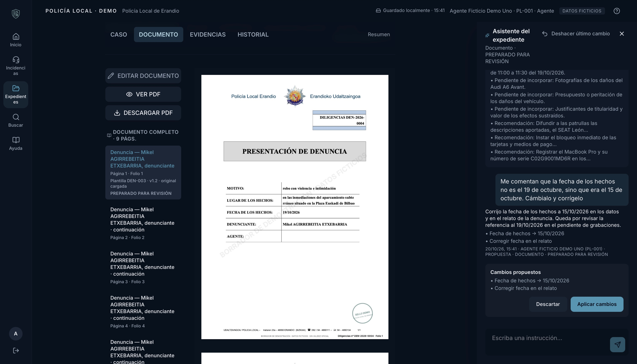The height and width of the screenshot is (364, 637).
Task: Click the DILIGENCIAS DEN-2026-0004 box
Action: pyautogui.click(x=339, y=120)
